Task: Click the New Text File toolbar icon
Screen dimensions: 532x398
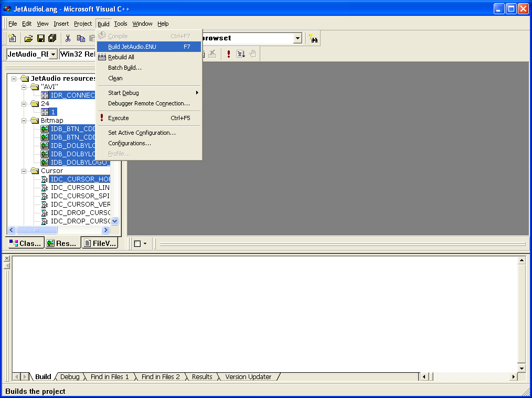Action: pos(12,38)
